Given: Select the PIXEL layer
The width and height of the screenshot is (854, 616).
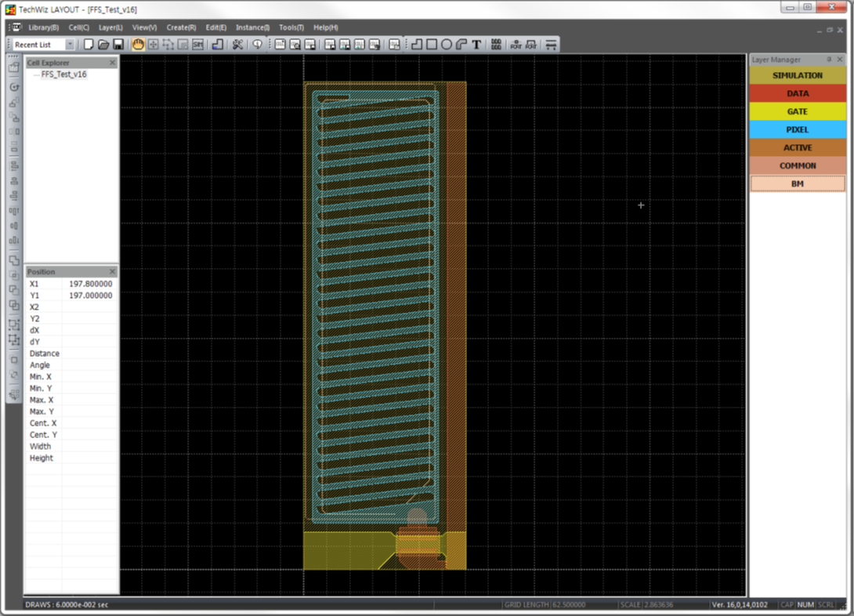Looking at the screenshot, I should coord(798,129).
